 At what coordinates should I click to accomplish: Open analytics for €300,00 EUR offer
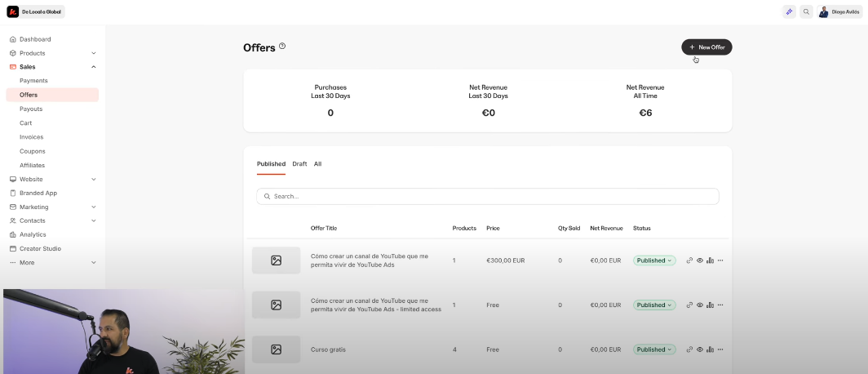711,260
